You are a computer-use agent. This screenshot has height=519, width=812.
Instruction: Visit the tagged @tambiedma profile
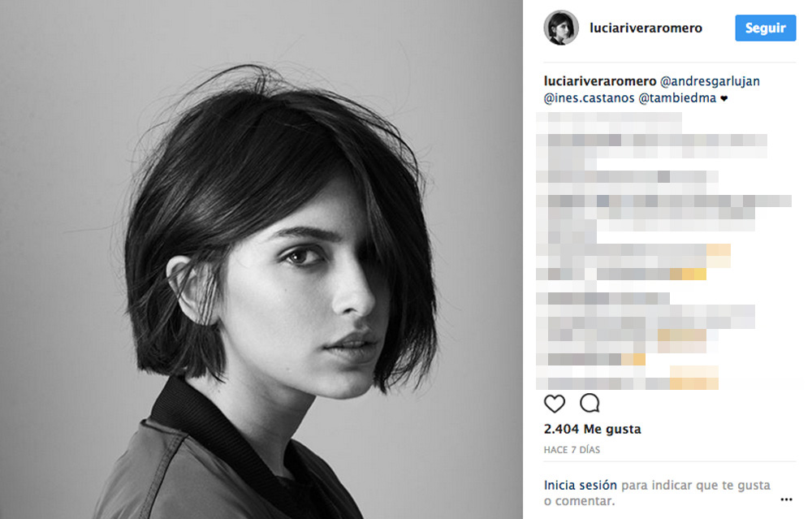click(x=677, y=98)
